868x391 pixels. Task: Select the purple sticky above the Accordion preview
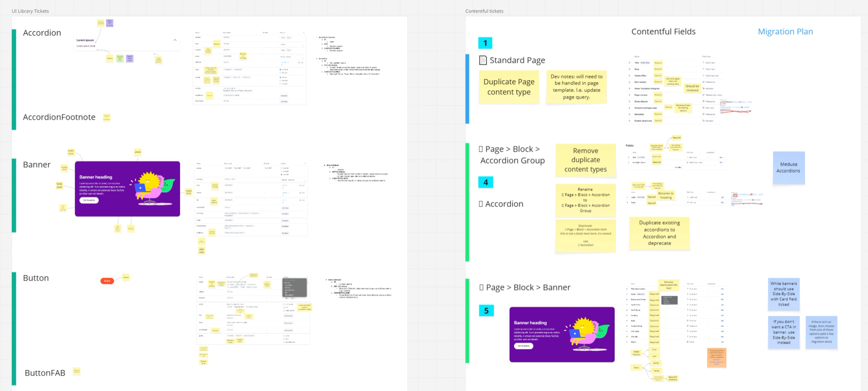109,23
